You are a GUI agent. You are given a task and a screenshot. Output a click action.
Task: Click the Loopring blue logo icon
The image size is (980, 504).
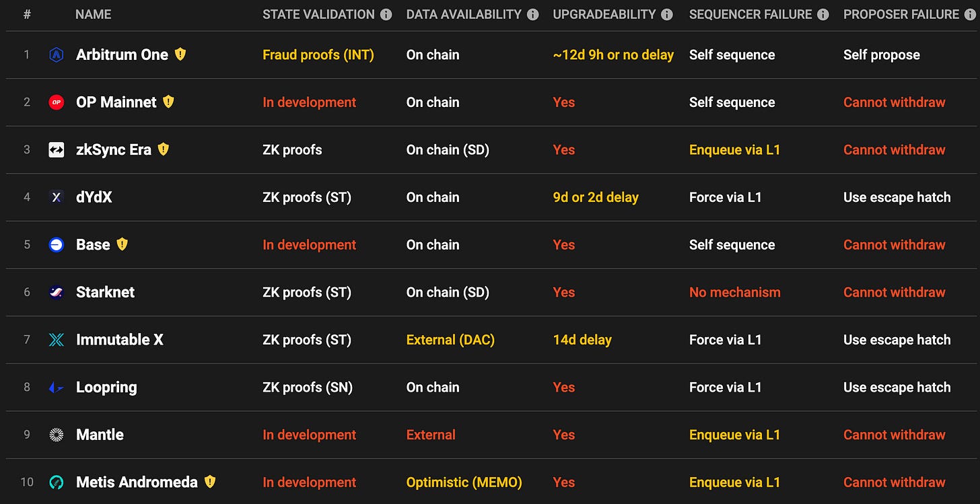coord(57,388)
